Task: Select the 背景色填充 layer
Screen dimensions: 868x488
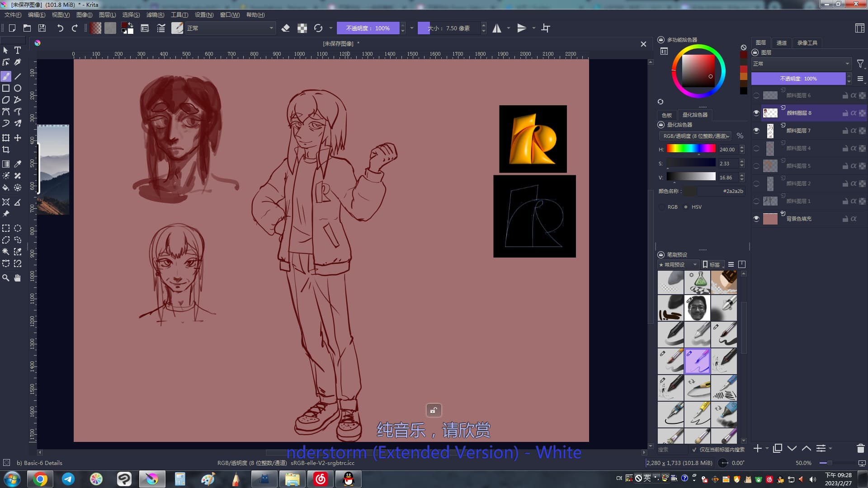Action: 799,219
